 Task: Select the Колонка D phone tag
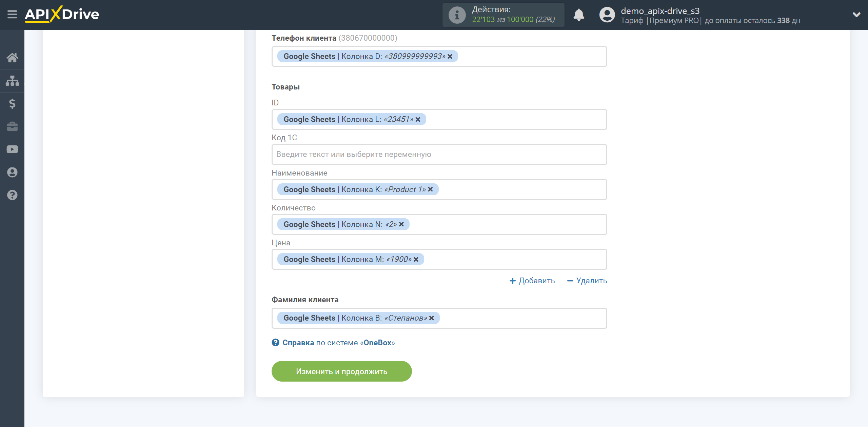[x=368, y=56]
